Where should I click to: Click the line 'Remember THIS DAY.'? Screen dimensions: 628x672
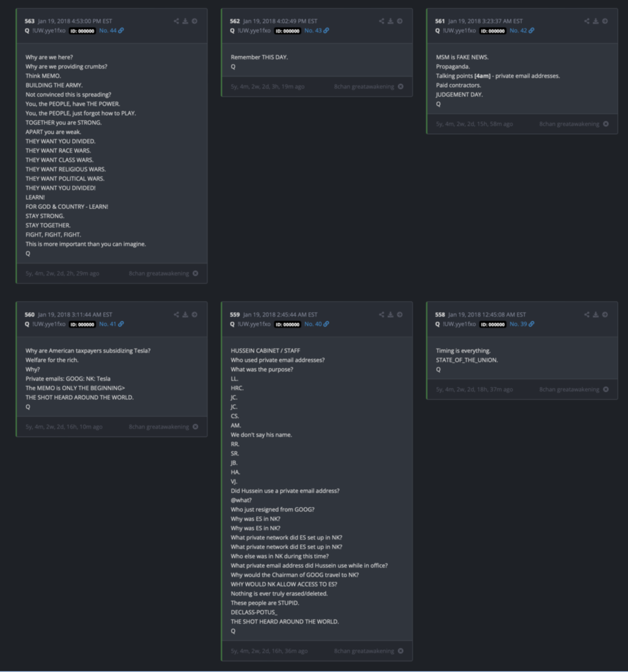coord(259,57)
